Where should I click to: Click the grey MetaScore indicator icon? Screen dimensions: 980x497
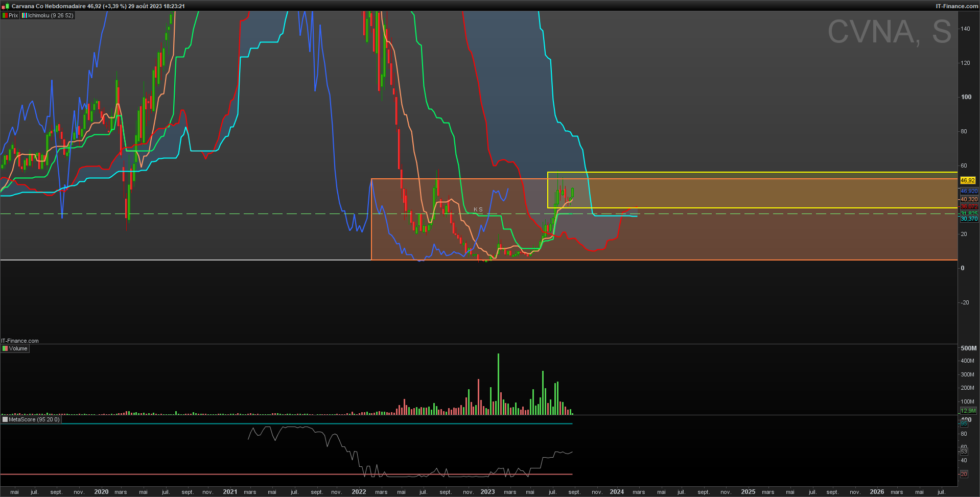click(5, 419)
